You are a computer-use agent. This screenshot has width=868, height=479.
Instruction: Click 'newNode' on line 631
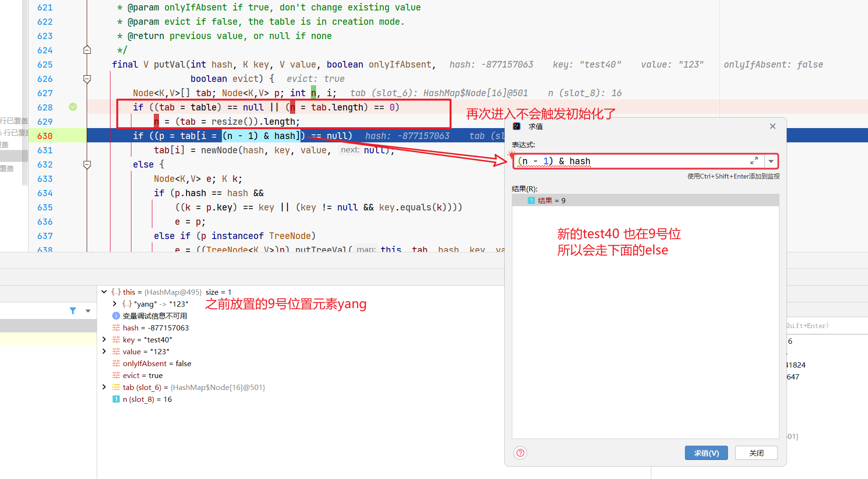219,150
